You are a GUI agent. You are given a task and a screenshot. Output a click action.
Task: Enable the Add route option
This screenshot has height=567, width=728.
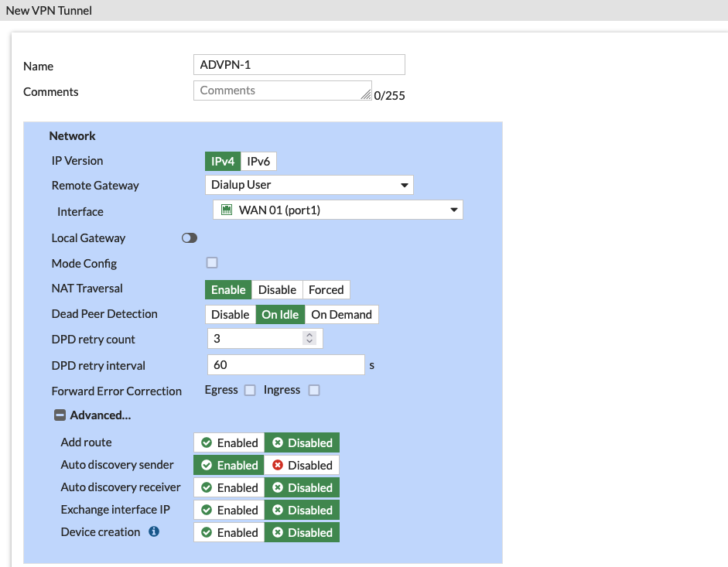point(230,442)
